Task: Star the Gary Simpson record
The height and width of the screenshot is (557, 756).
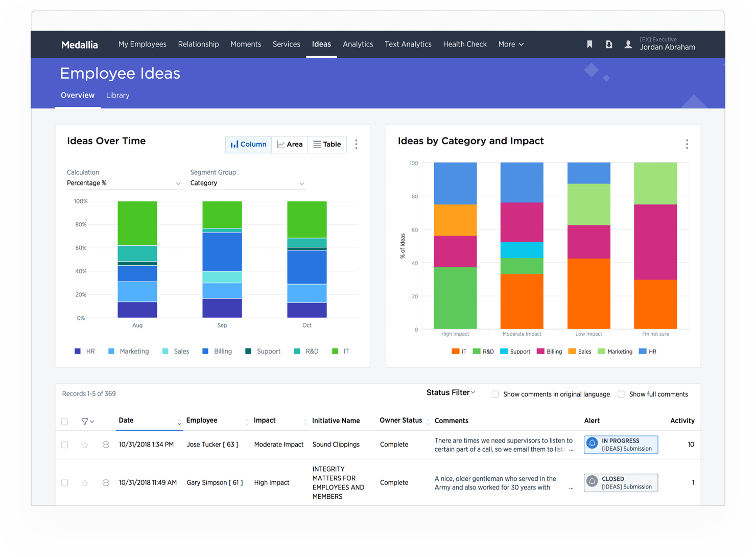Action: [x=85, y=482]
